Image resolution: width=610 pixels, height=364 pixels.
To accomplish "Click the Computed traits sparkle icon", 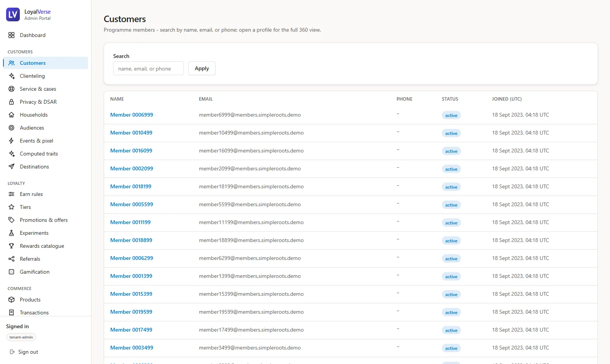I will click(x=11, y=154).
